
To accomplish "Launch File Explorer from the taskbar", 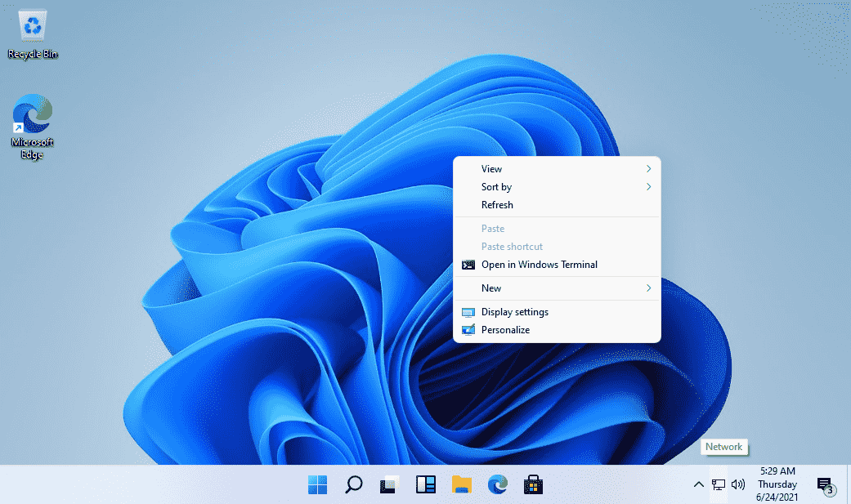I will click(461, 484).
